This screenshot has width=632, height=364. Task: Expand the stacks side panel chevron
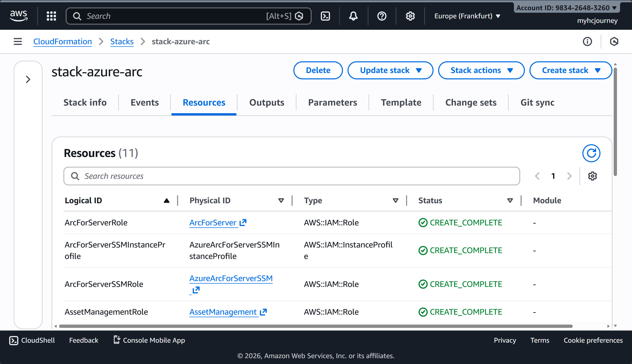click(28, 79)
